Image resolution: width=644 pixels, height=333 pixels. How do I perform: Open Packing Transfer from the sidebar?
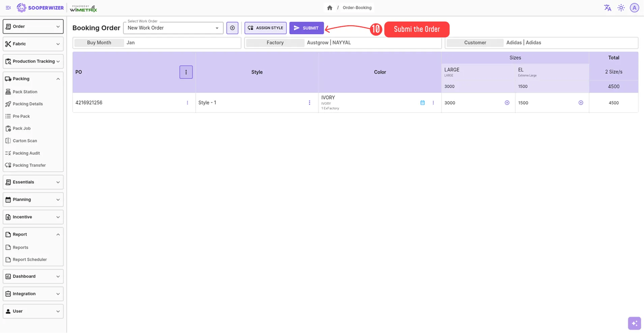29,165
